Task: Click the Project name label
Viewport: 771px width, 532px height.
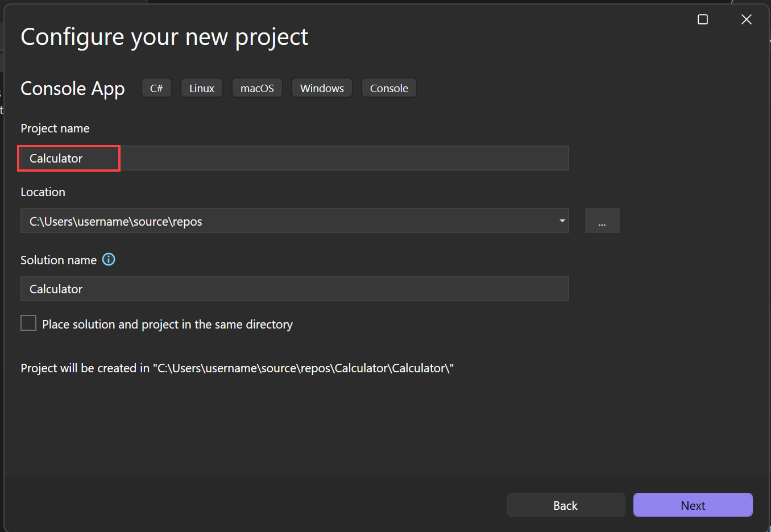Action: pyautogui.click(x=55, y=128)
